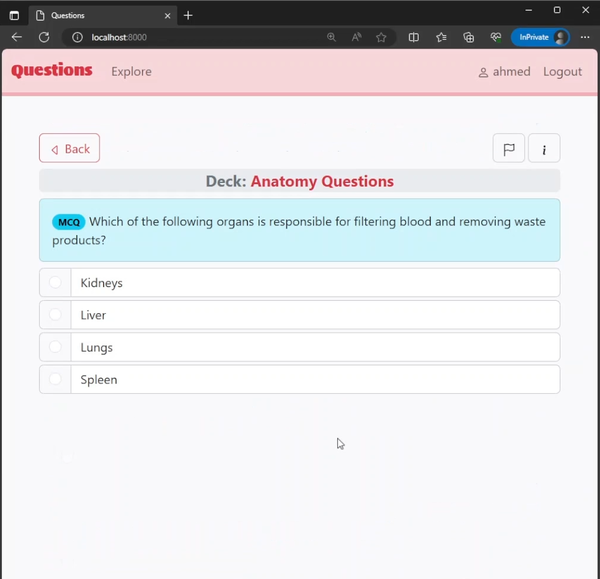Screen dimensions: 600x579
Task: Flag this question with the flag icon
Action: click(508, 149)
